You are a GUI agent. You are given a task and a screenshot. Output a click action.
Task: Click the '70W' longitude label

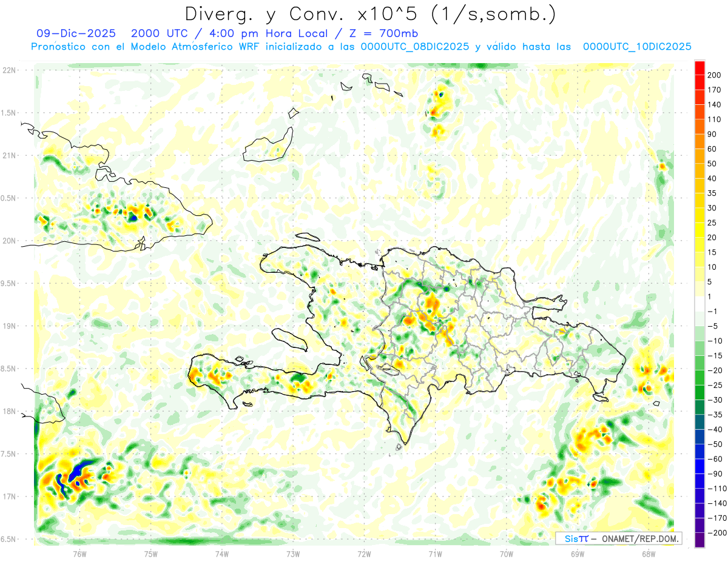coord(506,554)
